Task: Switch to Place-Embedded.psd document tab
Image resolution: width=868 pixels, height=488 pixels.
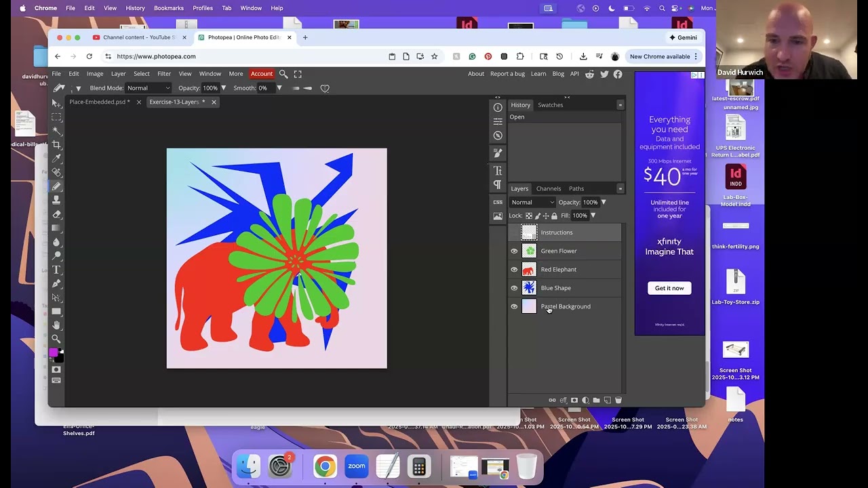Action: click(99, 102)
